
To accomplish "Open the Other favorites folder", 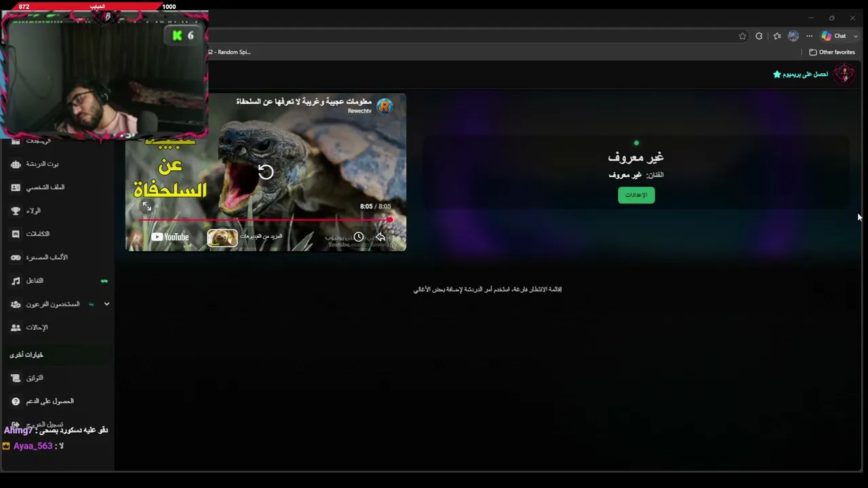I will point(832,52).
